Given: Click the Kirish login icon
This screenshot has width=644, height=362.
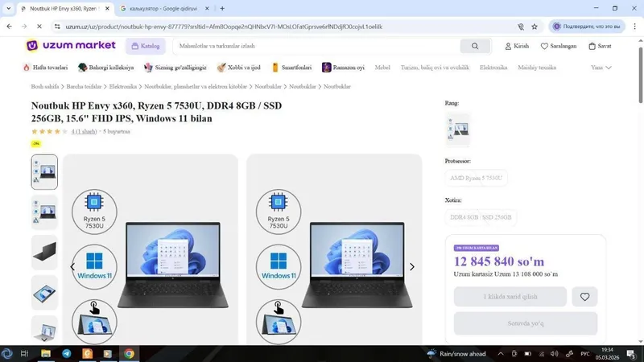Looking at the screenshot, I should click(x=508, y=46).
